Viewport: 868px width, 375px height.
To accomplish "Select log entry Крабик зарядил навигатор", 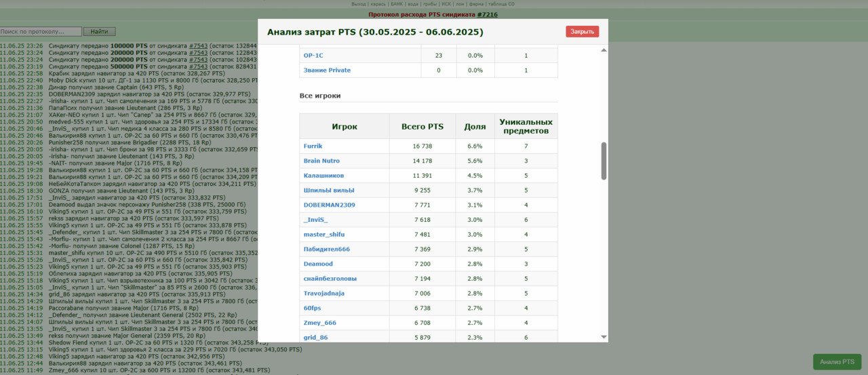I will tap(137, 73).
